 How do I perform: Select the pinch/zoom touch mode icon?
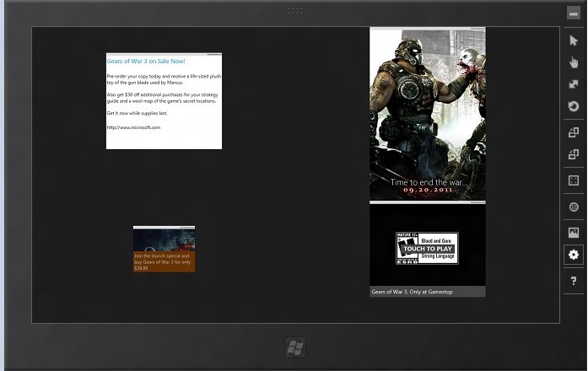pyautogui.click(x=574, y=84)
